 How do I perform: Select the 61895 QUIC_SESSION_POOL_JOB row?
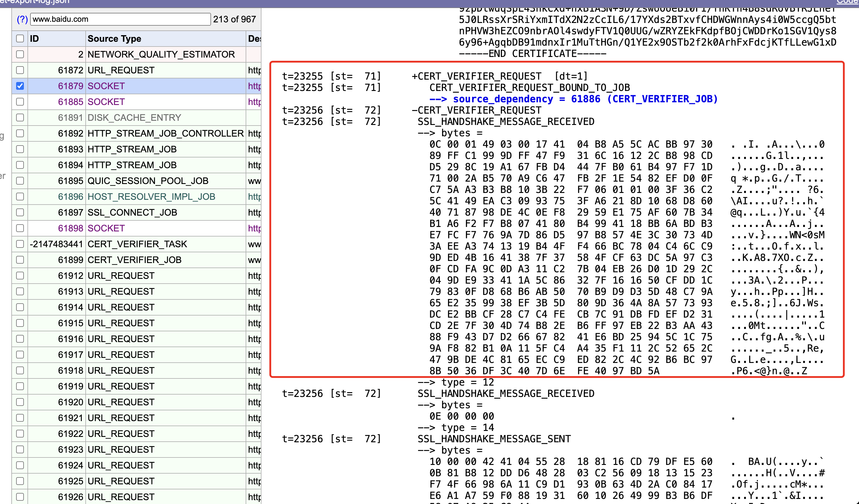(148, 181)
